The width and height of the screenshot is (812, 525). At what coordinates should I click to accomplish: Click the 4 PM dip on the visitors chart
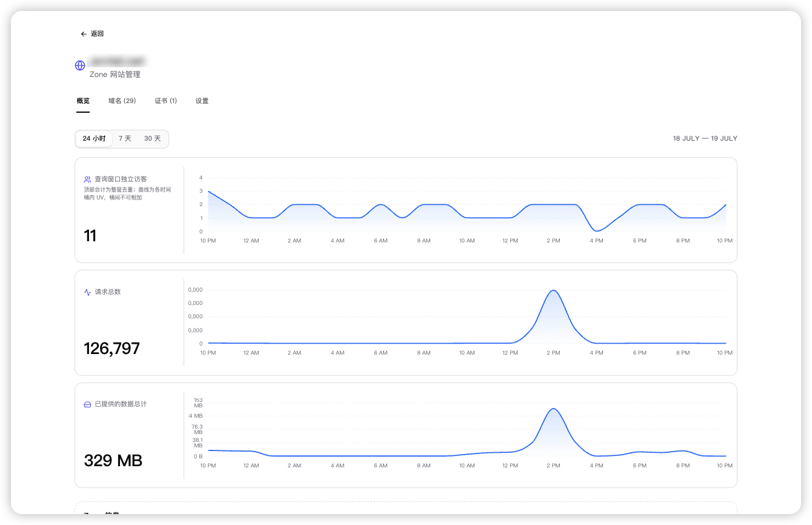click(597, 230)
